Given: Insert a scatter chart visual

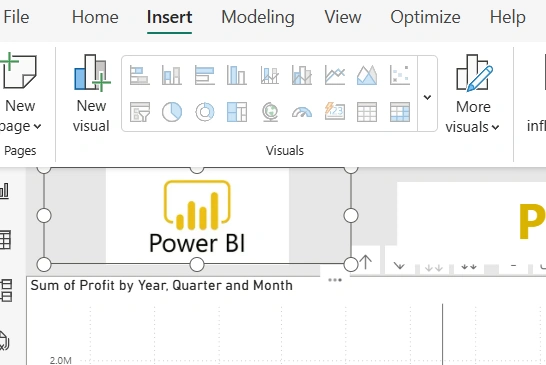Looking at the screenshot, I should [400, 75].
